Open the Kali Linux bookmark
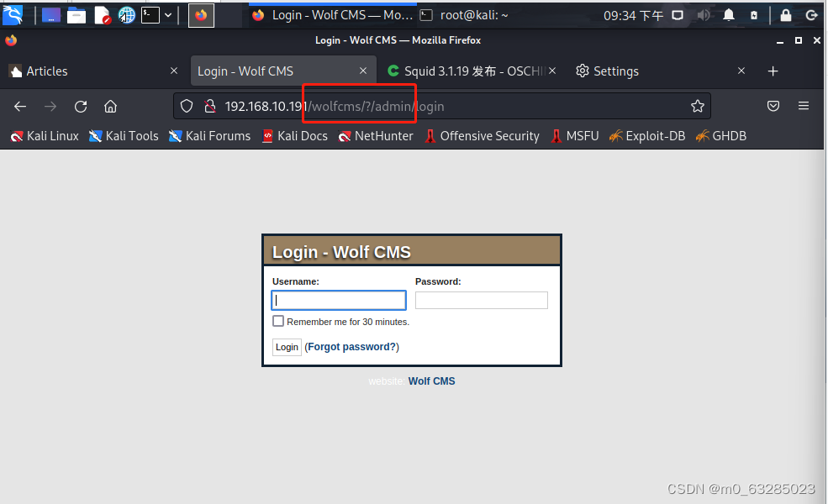Screen dimensions: 828x504 click(45, 136)
